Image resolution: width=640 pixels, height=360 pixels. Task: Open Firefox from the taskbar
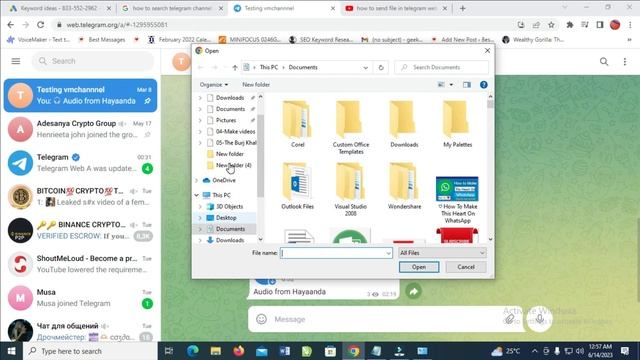(239, 351)
